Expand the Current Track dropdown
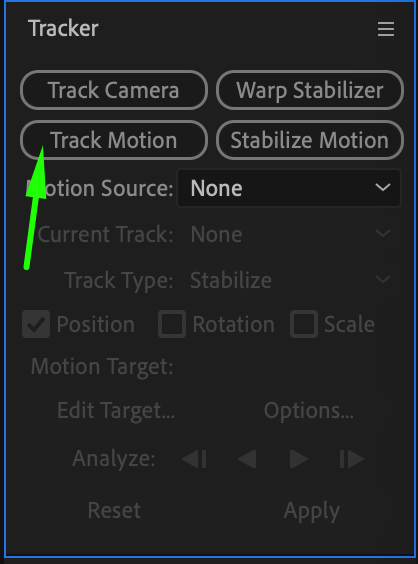Screen dimensions: 418x564 pos(289,234)
